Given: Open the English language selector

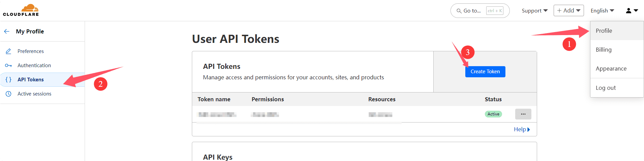Looking at the screenshot, I should pos(602,11).
